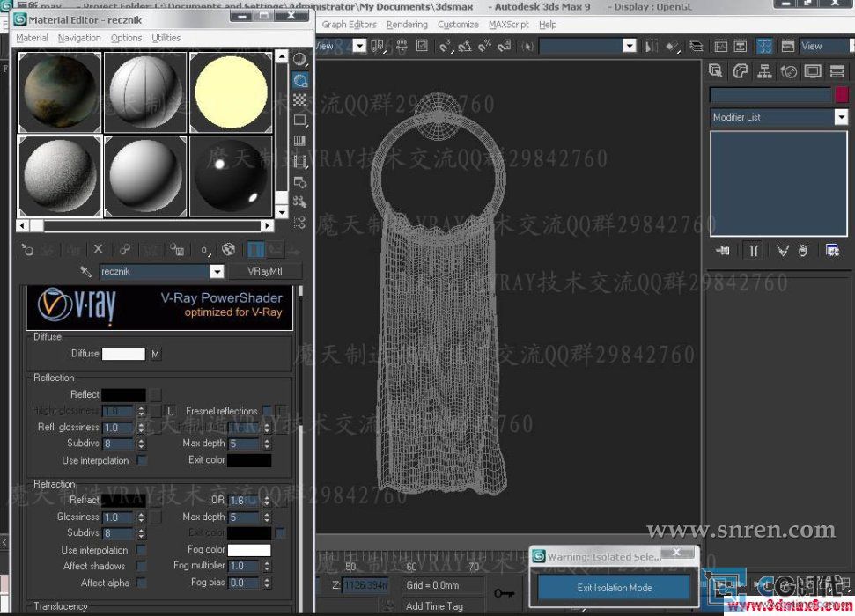Image resolution: width=855 pixels, height=616 pixels.
Task: Switch to Hierarchy command panel tab
Action: coord(764,71)
